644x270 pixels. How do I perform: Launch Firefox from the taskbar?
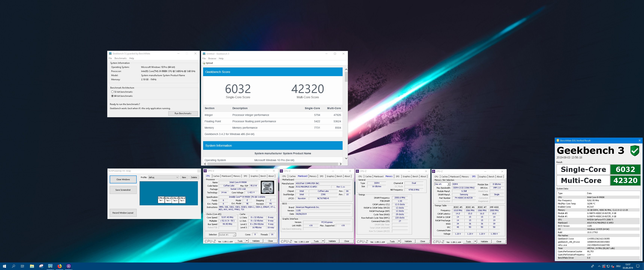pos(60,266)
